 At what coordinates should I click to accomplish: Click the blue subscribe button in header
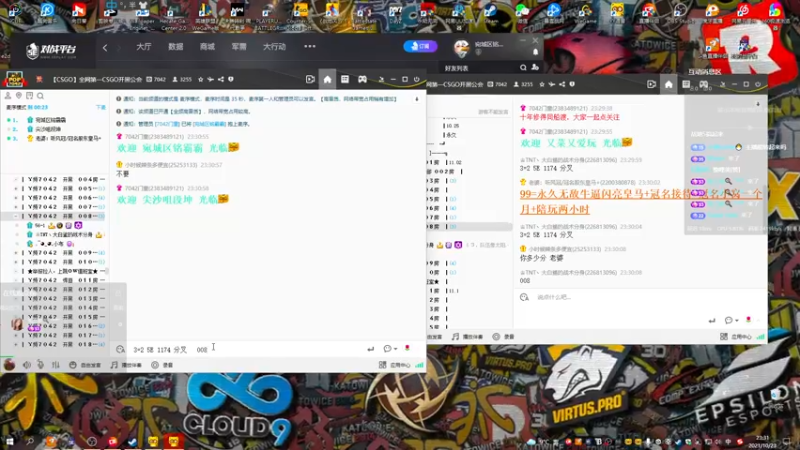pos(420,46)
